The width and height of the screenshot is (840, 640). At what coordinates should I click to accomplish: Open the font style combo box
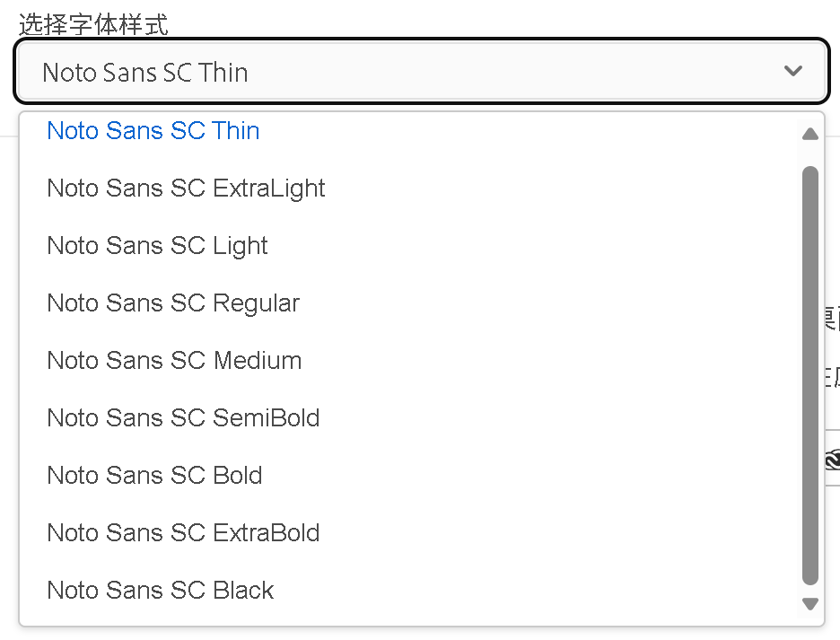(x=422, y=70)
